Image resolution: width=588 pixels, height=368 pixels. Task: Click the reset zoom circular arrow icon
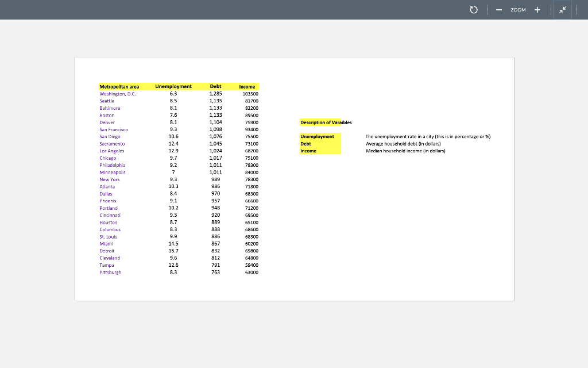point(474,10)
